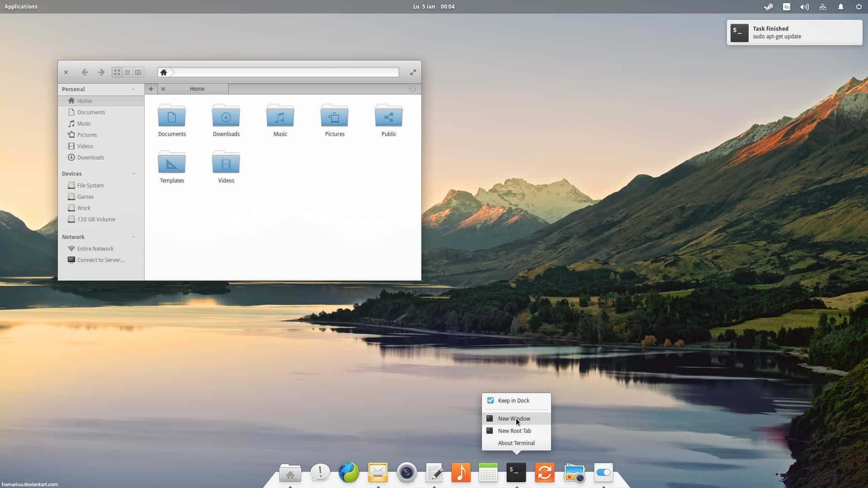Open the Terminal from the dock
Viewport: 868px width, 488px height.
[x=516, y=473]
